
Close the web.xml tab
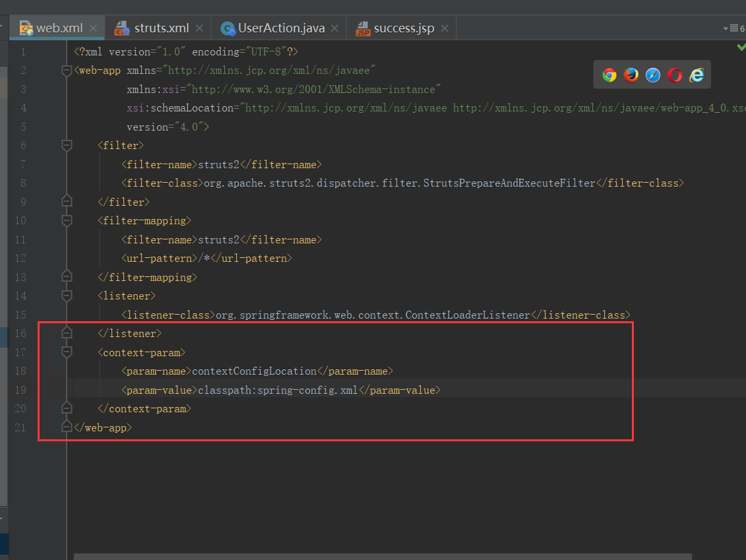coord(93,28)
